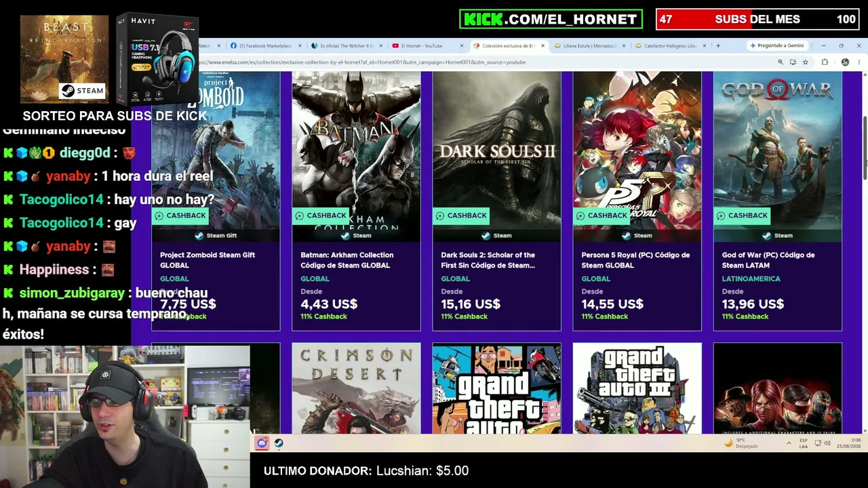Click the LATINOAMERICA region label on God of War
868x488 pixels.
pyautogui.click(x=751, y=279)
